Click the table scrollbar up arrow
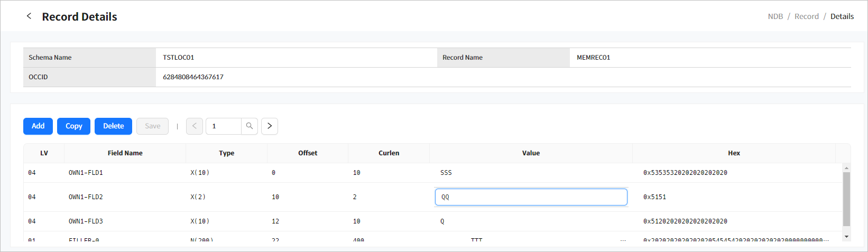The height and width of the screenshot is (252, 868). [x=846, y=168]
